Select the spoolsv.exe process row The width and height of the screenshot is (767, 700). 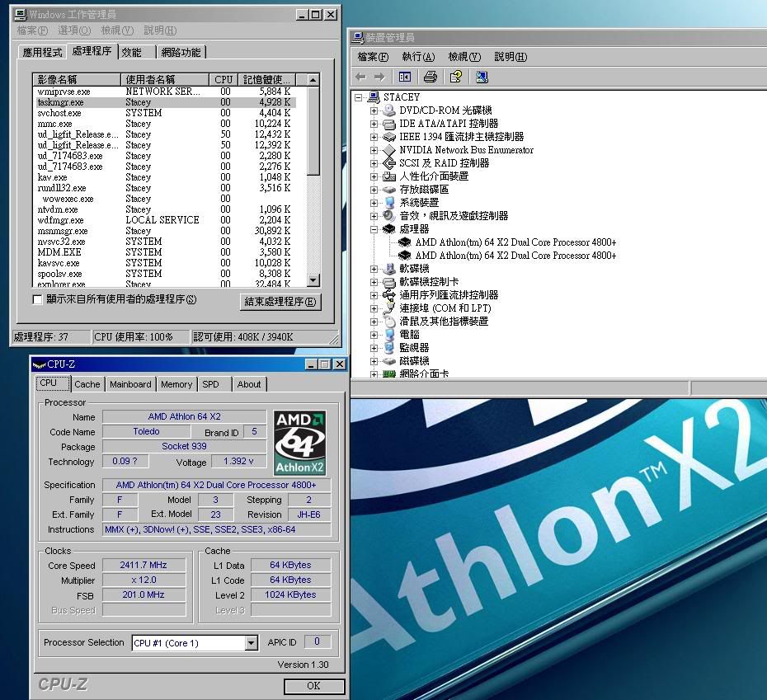click(x=164, y=274)
